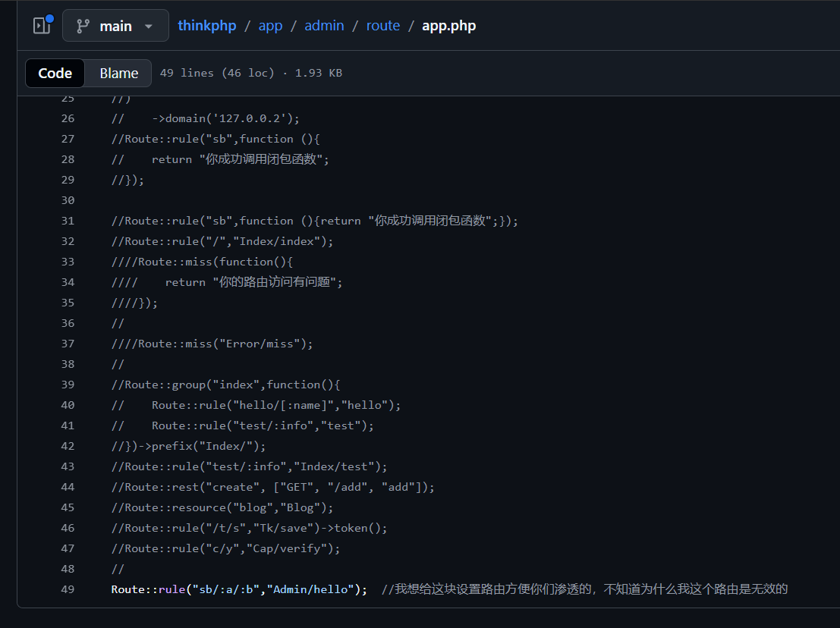Click the Route::miss("Error/miss") comment line

point(212,344)
